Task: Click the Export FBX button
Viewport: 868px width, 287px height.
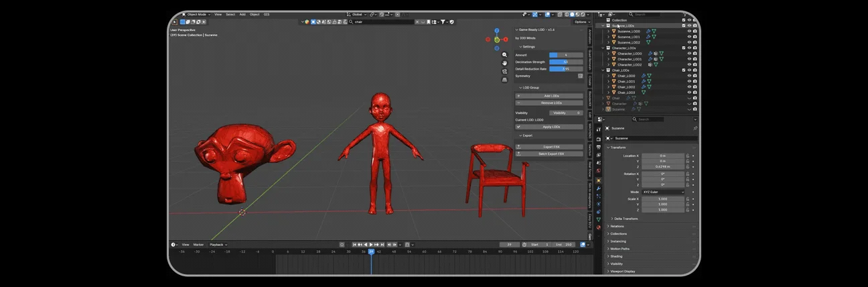Action: pyautogui.click(x=549, y=147)
